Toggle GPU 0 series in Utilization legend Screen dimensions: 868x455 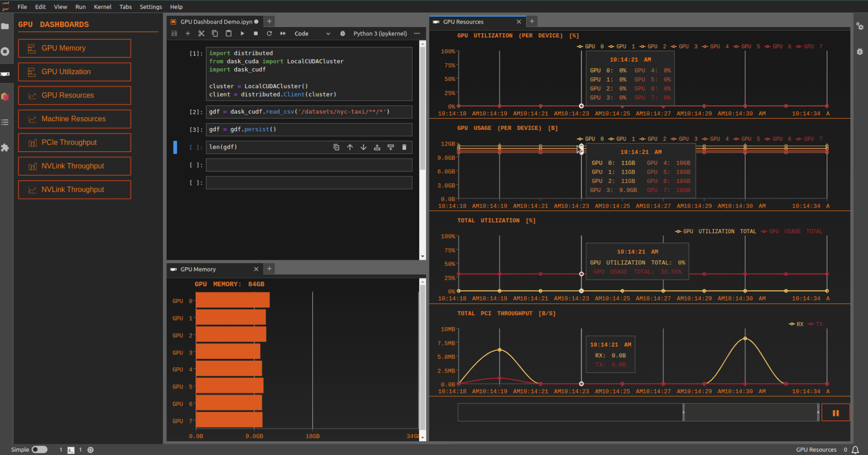(x=590, y=46)
